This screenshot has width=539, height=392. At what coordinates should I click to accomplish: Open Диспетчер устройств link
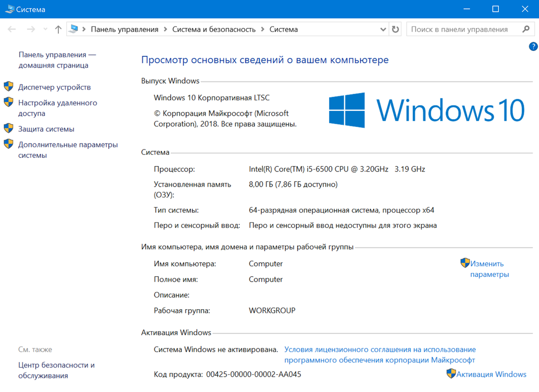54,87
